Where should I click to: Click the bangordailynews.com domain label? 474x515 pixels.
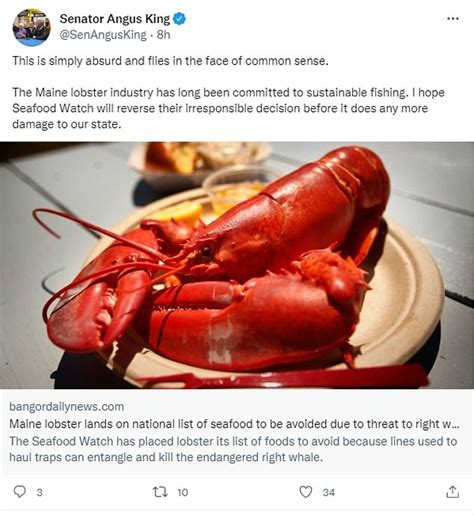[67, 407]
